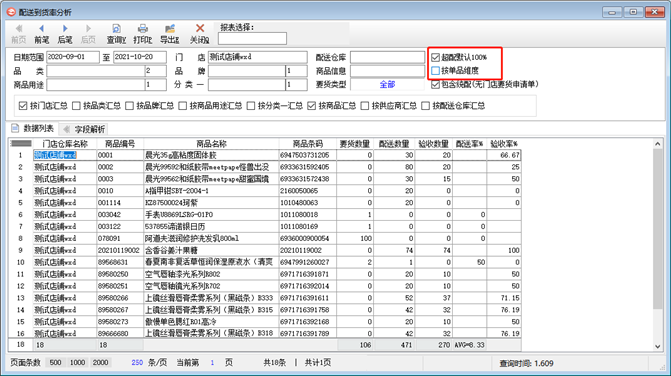Image resolution: width=671 pixels, height=376 pixels.
Task: Enable 按单品维度 checkbox
Action: pyautogui.click(x=435, y=71)
